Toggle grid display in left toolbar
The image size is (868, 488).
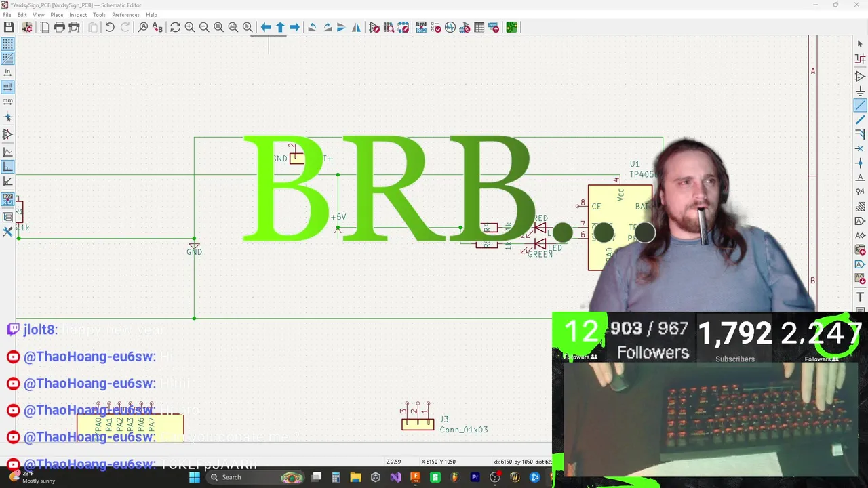(7, 44)
